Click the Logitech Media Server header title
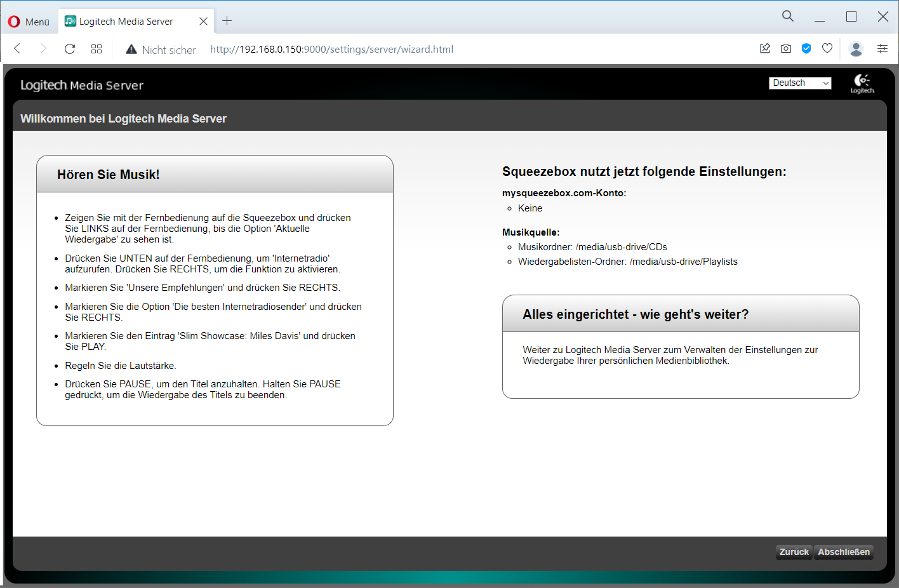Image resolution: width=899 pixels, height=588 pixels. click(82, 85)
